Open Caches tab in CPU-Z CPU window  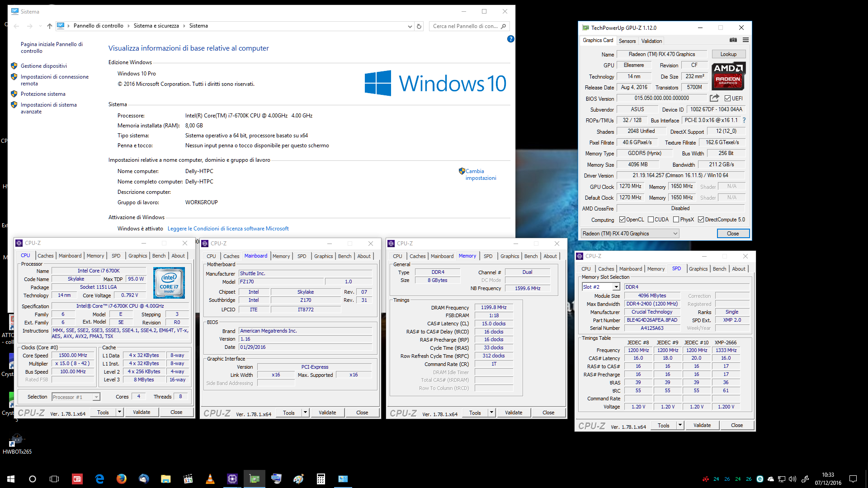point(45,256)
